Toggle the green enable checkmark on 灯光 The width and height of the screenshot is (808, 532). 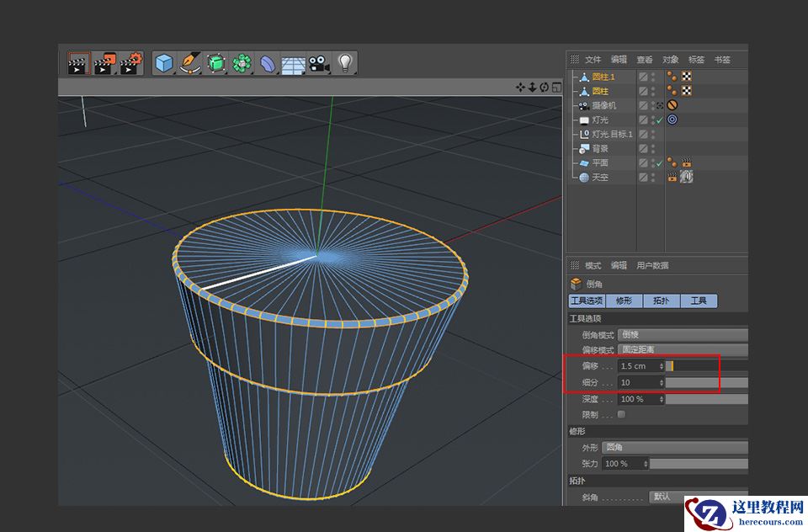pyautogui.click(x=659, y=120)
